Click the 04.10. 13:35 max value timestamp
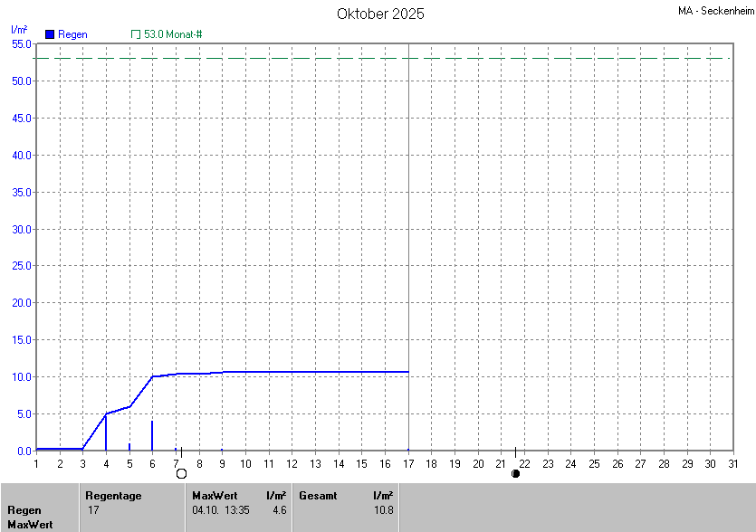Screen dimensions: 756x532 pos(221,510)
